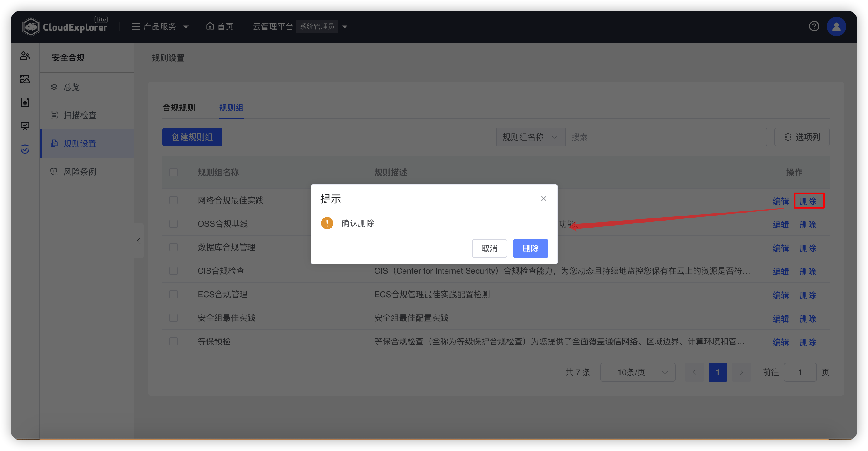The image size is (868, 451).
Task: Open 风险条例 in the sidebar menu
Action: pyautogui.click(x=87, y=172)
